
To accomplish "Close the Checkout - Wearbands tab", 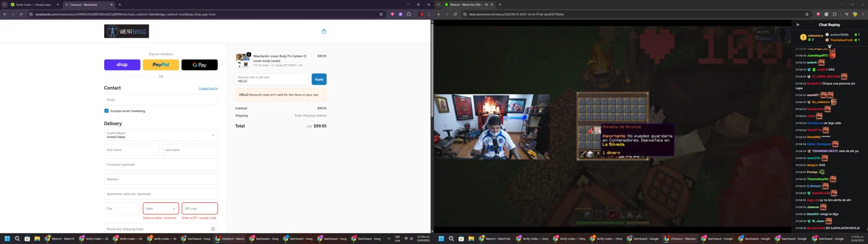I will click(112, 5).
